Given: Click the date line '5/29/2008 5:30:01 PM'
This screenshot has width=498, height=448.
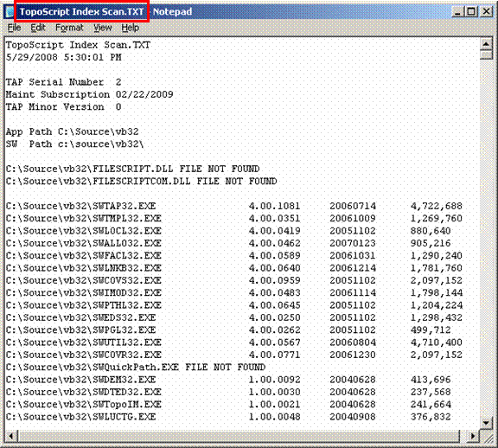Looking at the screenshot, I should pyautogui.click(x=63, y=57).
